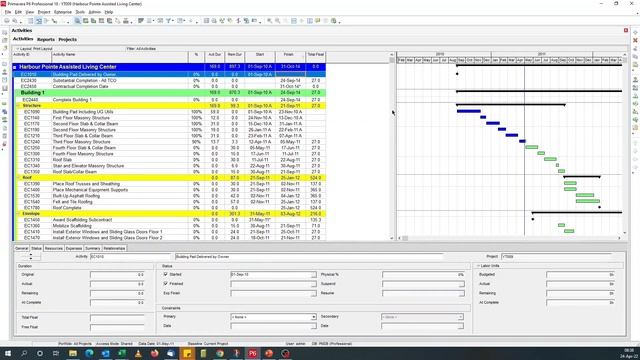Image resolution: width=640 pixels, height=360 pixels.
Task: Click the Filter funnel toolbar icon
Action: tap(168, 21)
